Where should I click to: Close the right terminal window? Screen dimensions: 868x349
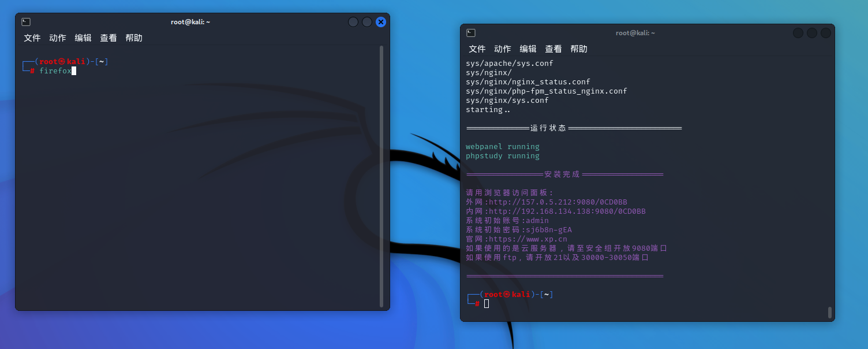click(826, 33)
